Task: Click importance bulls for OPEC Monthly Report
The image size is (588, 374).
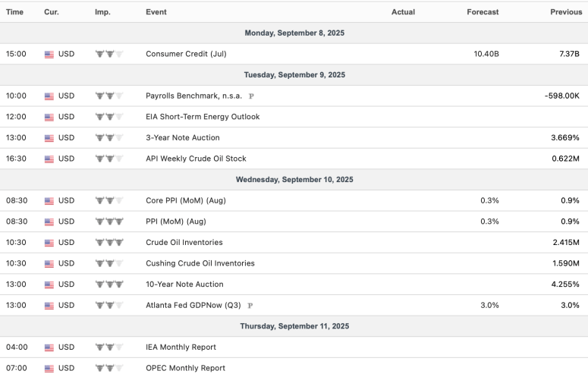Action: tap(109, 368)
